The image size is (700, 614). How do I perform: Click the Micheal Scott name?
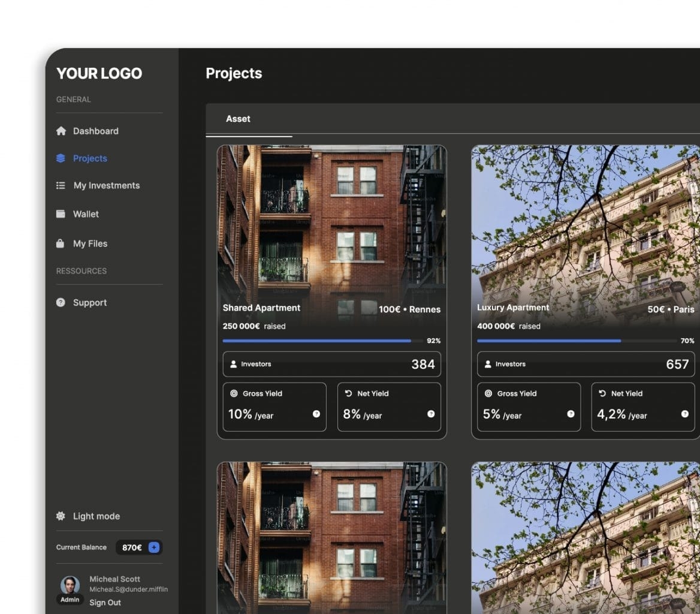[x=114, y=579]
